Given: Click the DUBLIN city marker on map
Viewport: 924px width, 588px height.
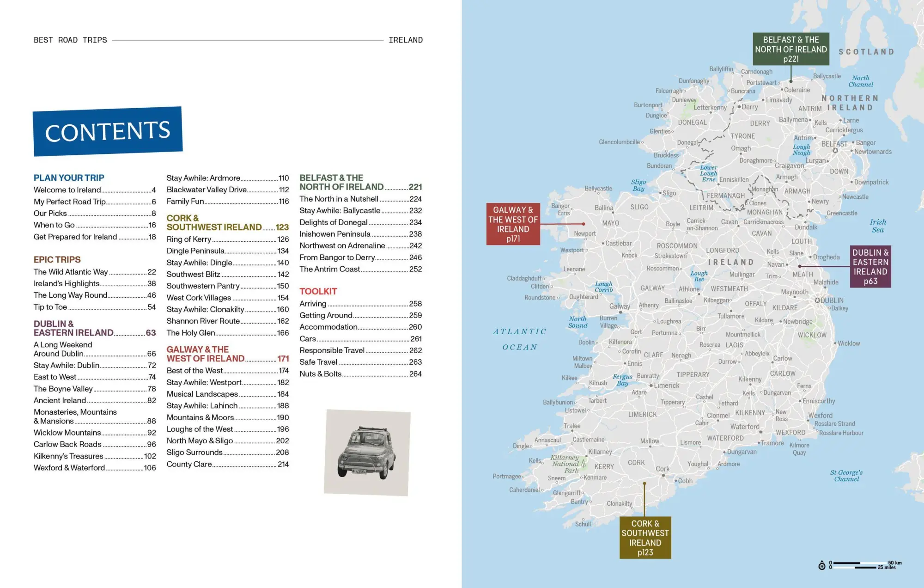Looking at the screenshot, I should click(817, 300).
